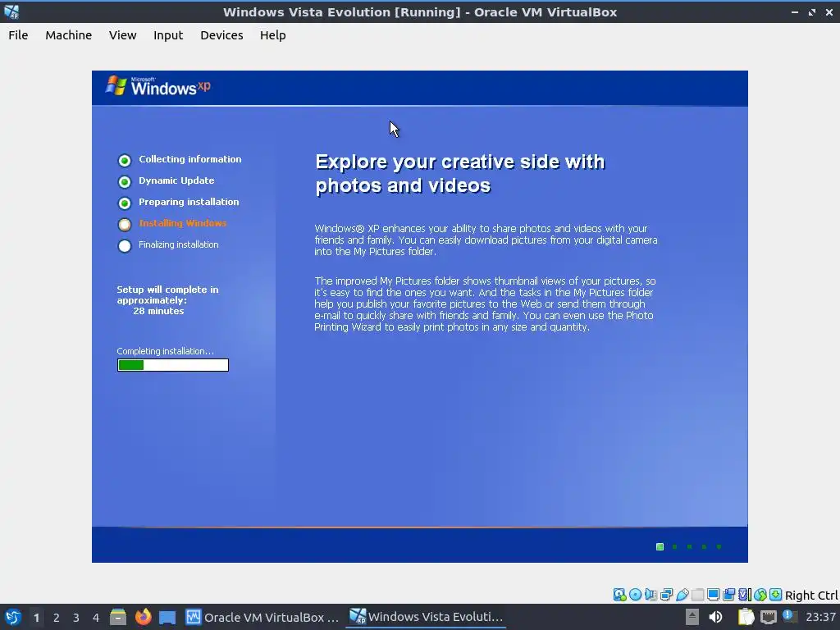Open the Machine menu
This screenshot has width=840, height=630.
click(69, 35)
